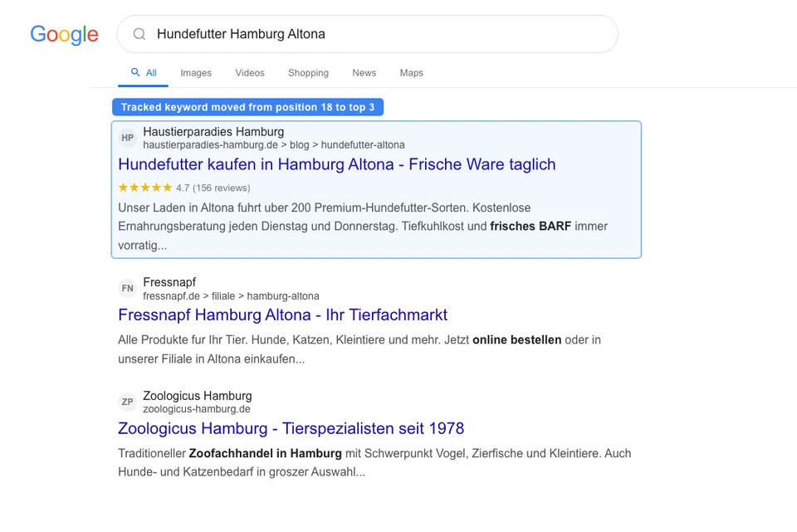This screenshot has width=797, height=532.
Task: Click the HP favicon for Haustierparadies Hamburg
Action: click(127, 138)
